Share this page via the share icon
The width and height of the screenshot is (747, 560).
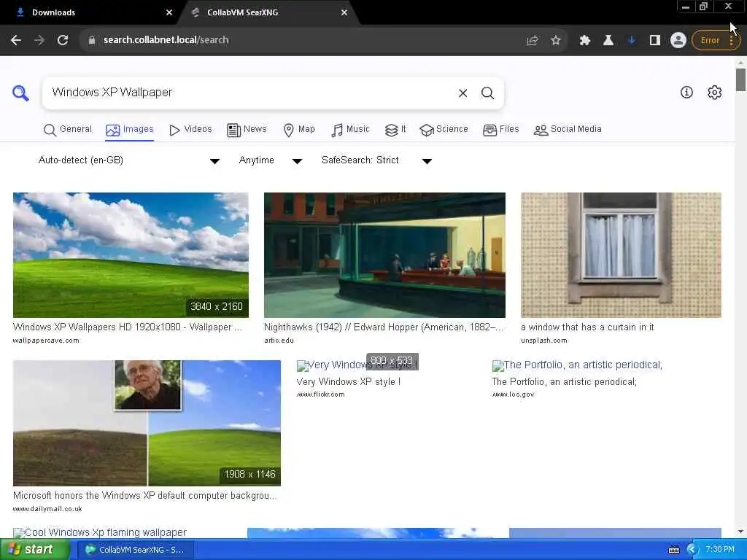(x=532, y=41)
